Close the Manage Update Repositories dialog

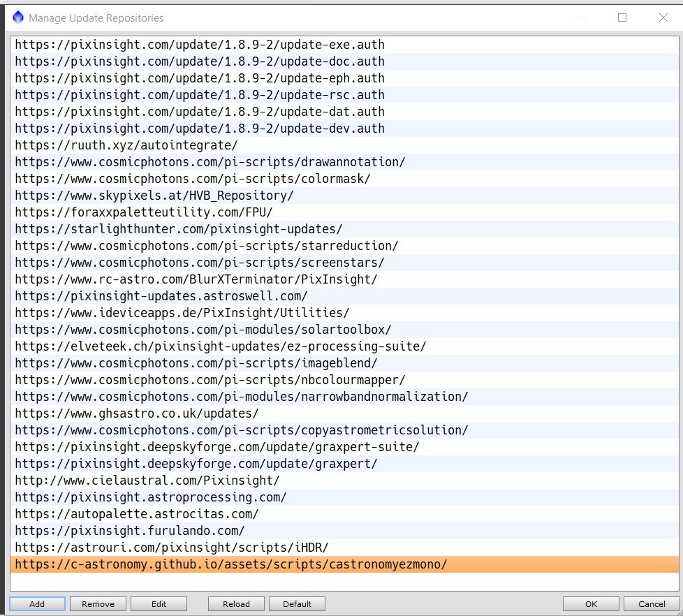pyautogui.click(x=663, y=17)
